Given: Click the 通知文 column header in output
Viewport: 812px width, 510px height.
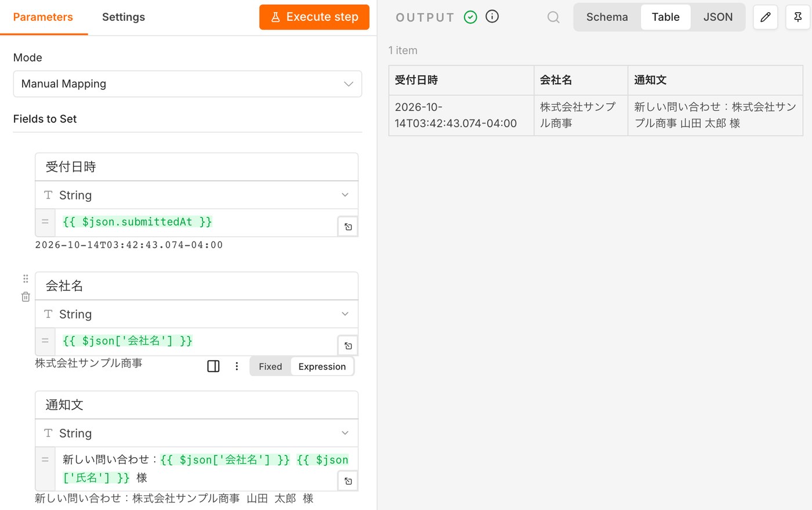Looking at the screenshot, I should 715,80.
